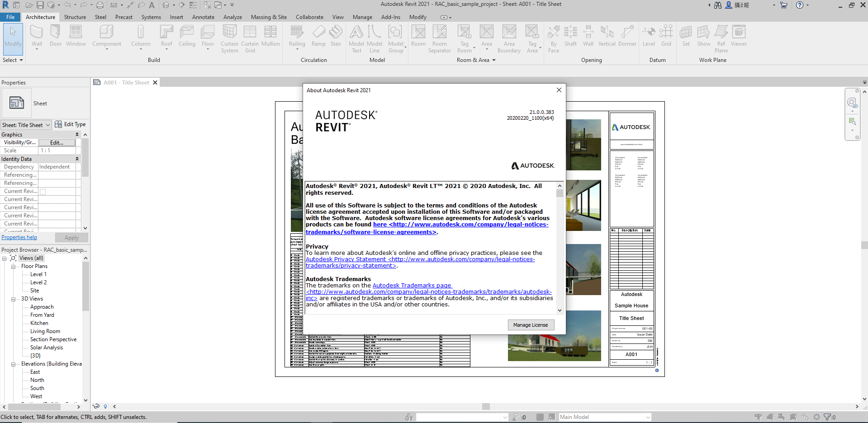Select the Curtain System tool

tap(229, 39)
